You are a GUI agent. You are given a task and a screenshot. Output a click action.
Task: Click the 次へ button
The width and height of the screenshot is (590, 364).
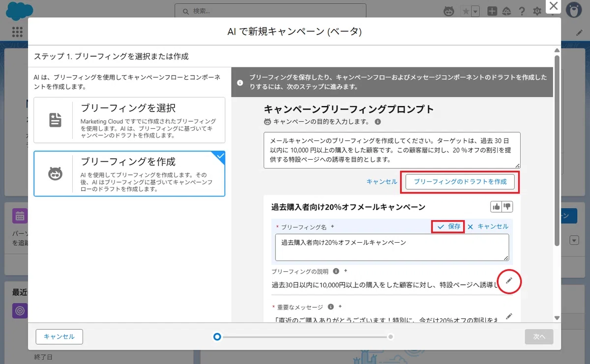(x=539, y=336)
